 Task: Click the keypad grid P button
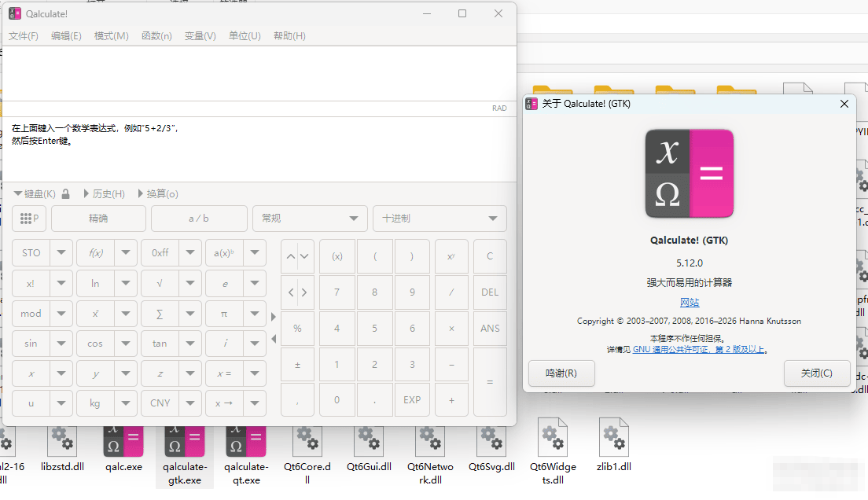point(29,219)
